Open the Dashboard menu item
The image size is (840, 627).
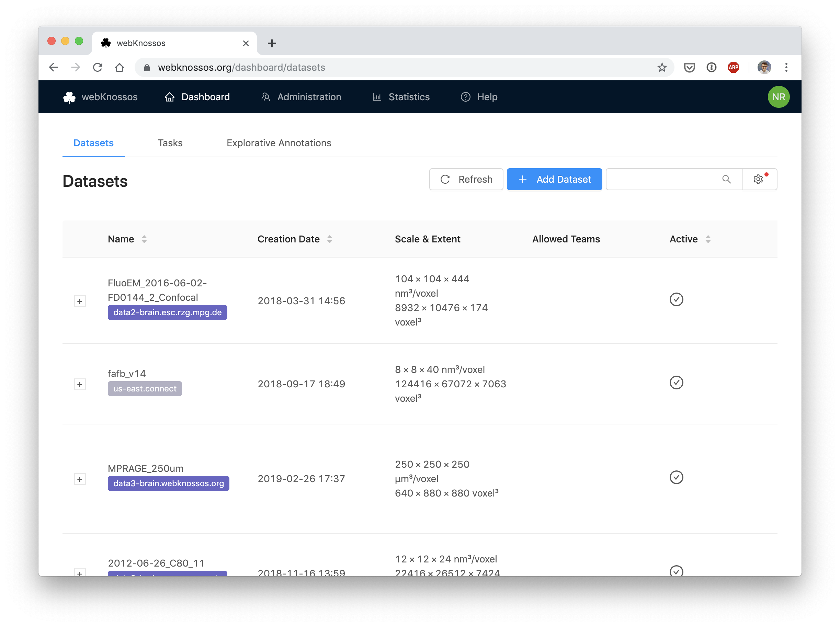click(x=197, y=97)
